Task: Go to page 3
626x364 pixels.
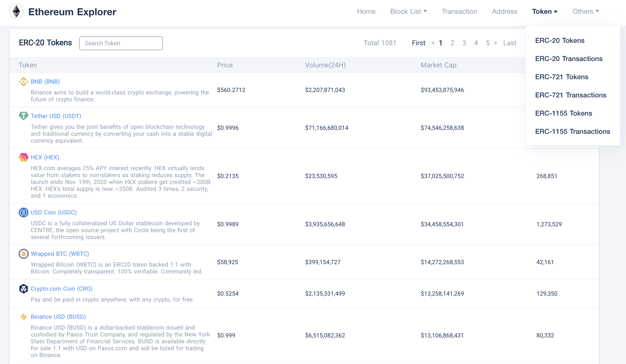Action: tap(464, 43)
